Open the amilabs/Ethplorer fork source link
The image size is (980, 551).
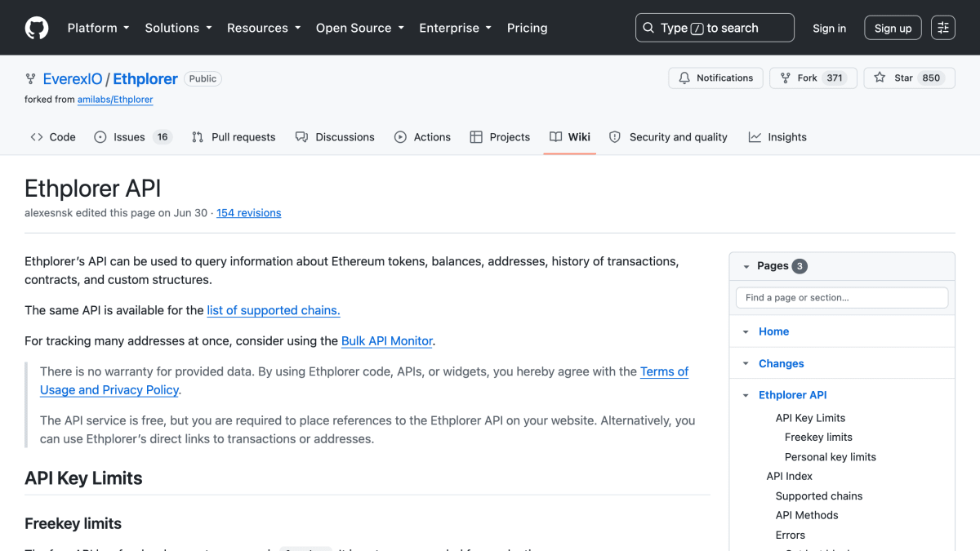pos(115,100)
